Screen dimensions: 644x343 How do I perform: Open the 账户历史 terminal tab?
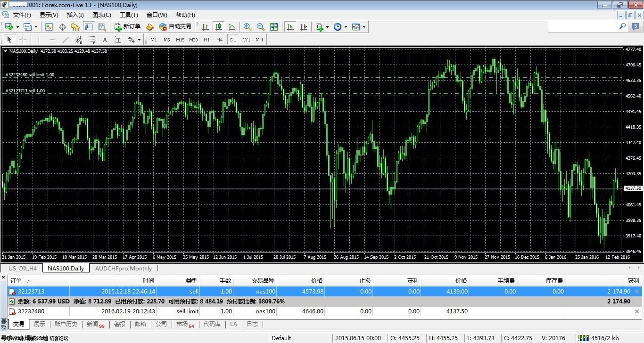66,324
